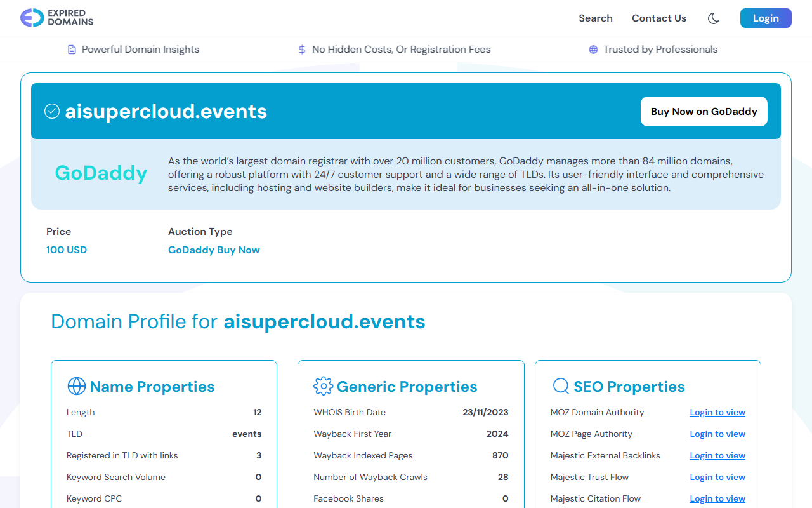
Task: Click the Generic Properties gear icon
Action: point(323,386)
